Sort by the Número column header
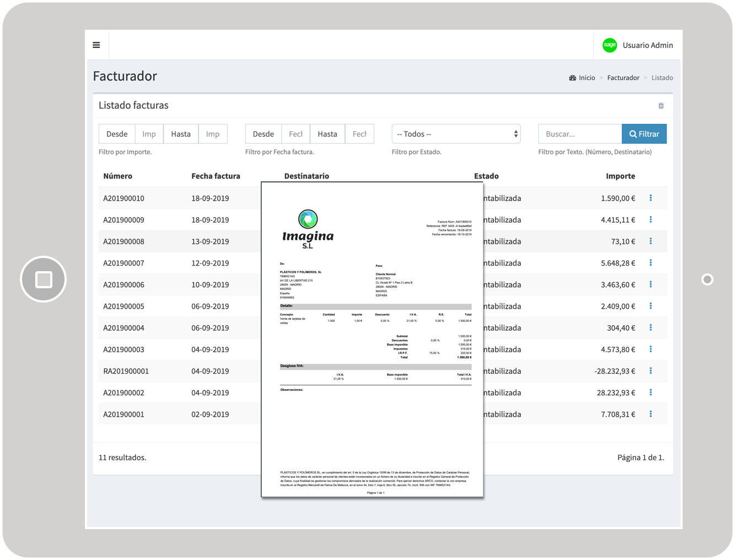The height and width of the screenshot is (560, 735). (x=117, y=176)
